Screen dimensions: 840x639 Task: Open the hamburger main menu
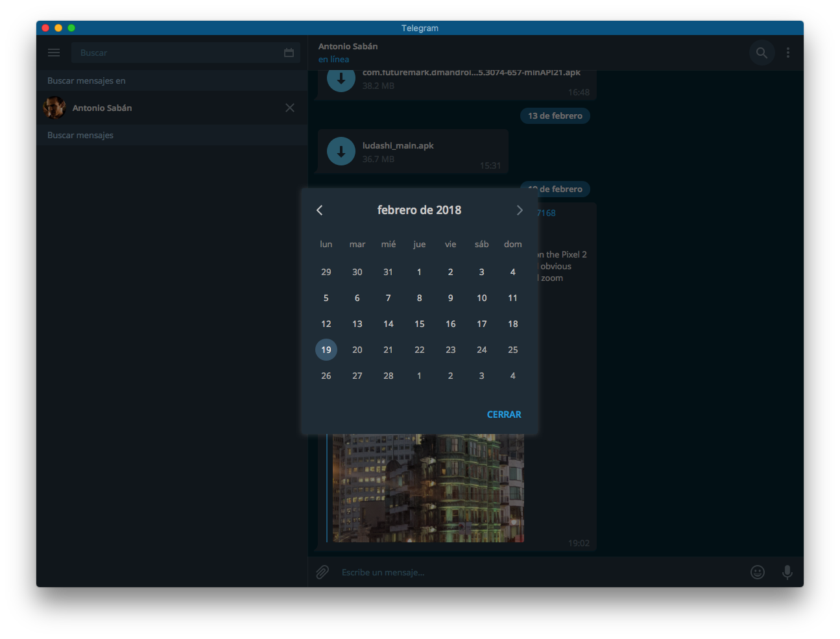pos(54,53)
